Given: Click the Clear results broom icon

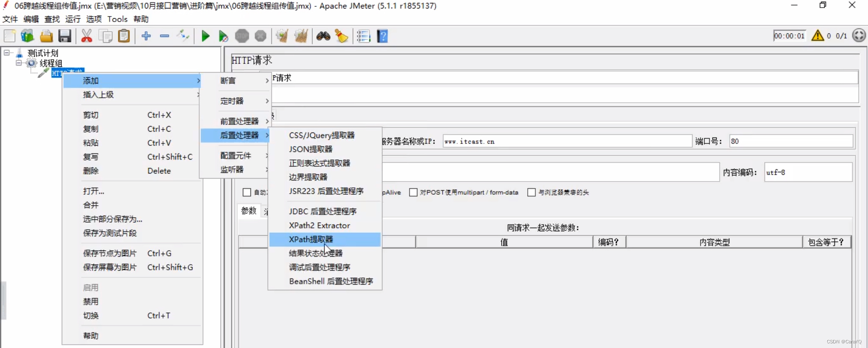Looking at the screenshot, I should click(x=282, y=36).
